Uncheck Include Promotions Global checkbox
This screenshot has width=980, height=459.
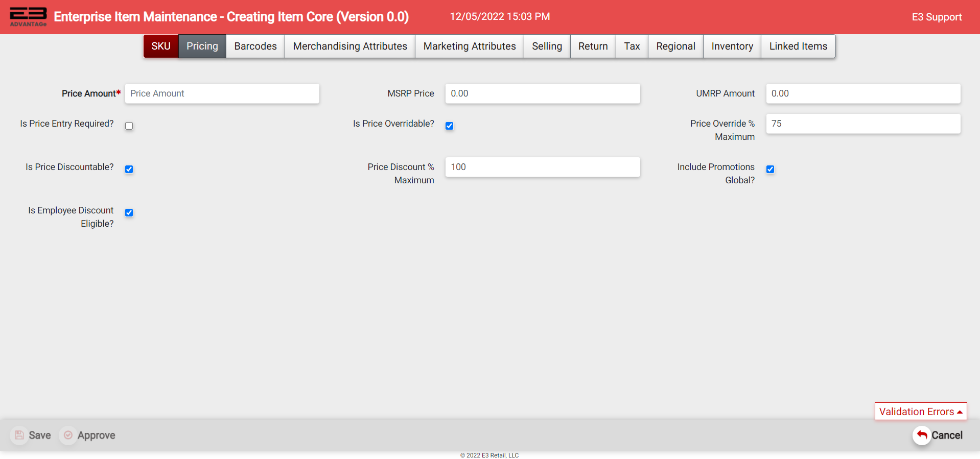pyautogui.click(x=770, y=170)
